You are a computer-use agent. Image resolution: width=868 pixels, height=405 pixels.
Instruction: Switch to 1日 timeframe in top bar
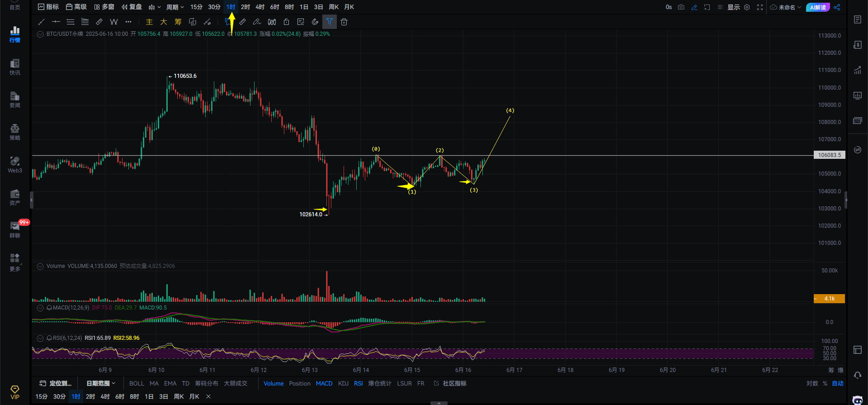304,7
